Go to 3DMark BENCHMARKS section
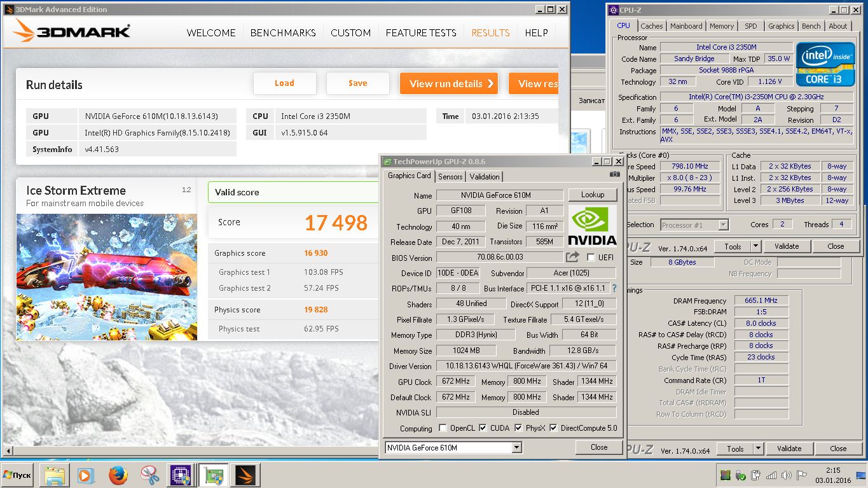This screenshot has height=488, width=868. pyautogui.click(x=283, y=33)
